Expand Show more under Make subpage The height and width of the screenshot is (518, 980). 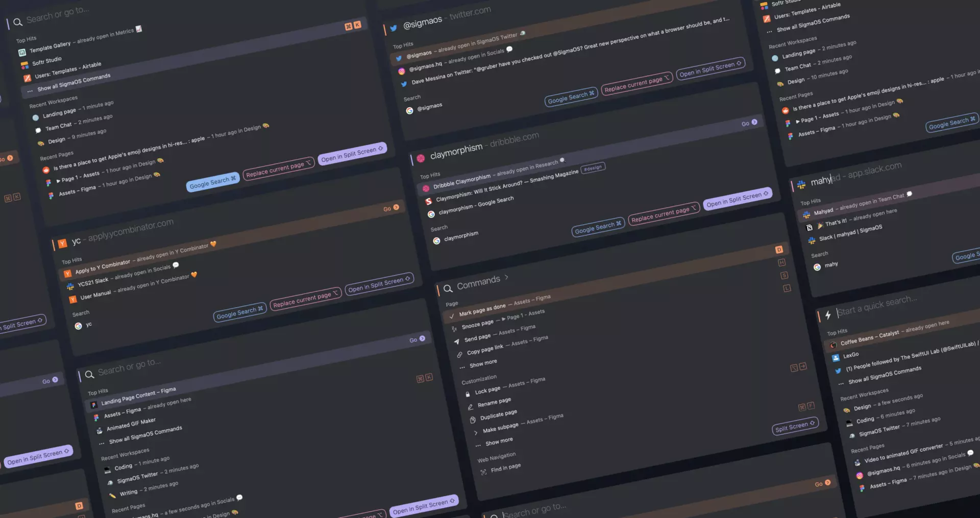click(x=499, y=441)
